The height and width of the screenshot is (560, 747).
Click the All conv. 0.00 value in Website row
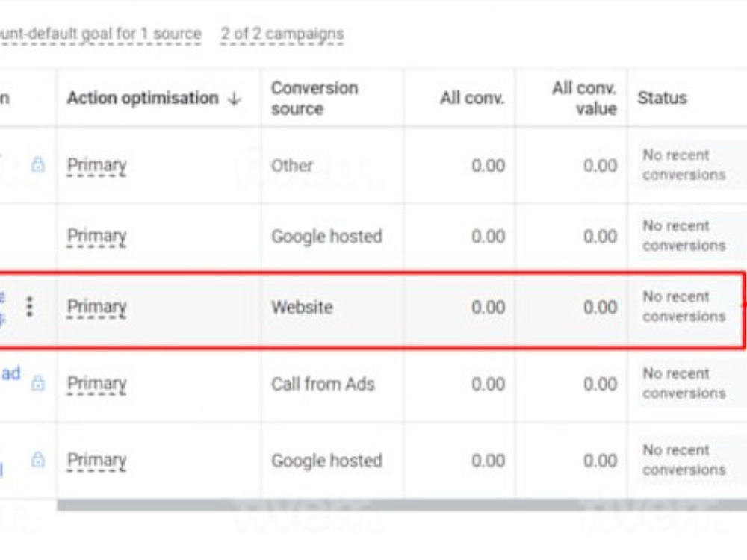(x=489, y=307)
